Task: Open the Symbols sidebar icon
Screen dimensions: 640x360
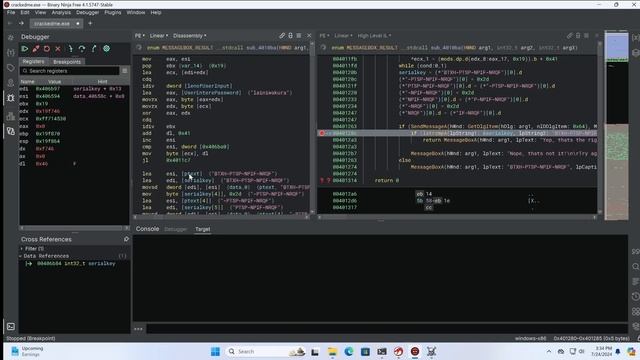Action: click(x=11, y=37)
